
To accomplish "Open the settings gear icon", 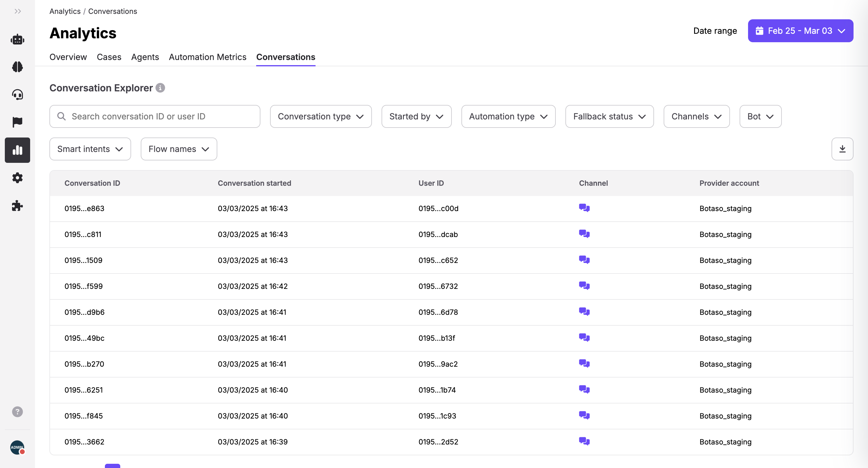I will point(17,178).
